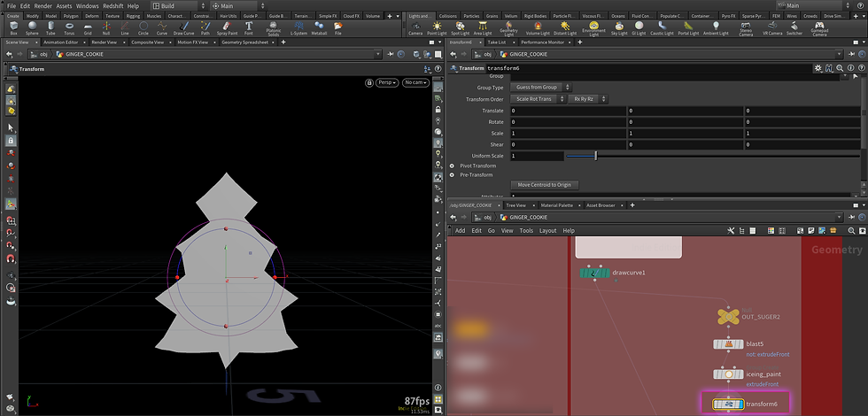Viewport: 868px width, 416px height.
Task: Switch to the Performance Monitor tab
Action: [542, 42]
